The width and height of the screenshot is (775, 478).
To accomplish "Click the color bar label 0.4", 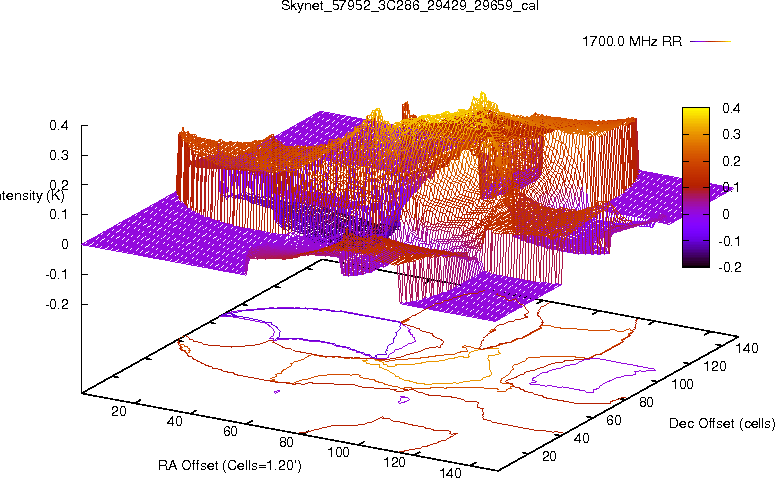I will pyautogui.click(x=731, y=108).
